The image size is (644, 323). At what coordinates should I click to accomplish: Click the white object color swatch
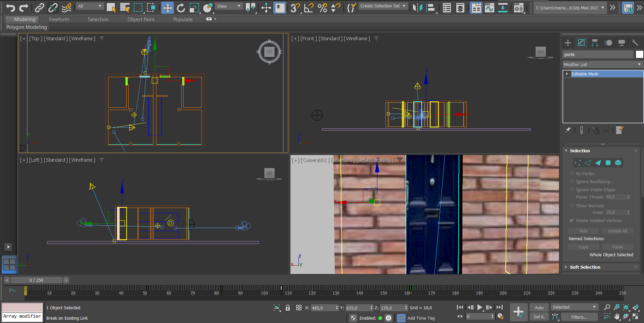point(639,54)
